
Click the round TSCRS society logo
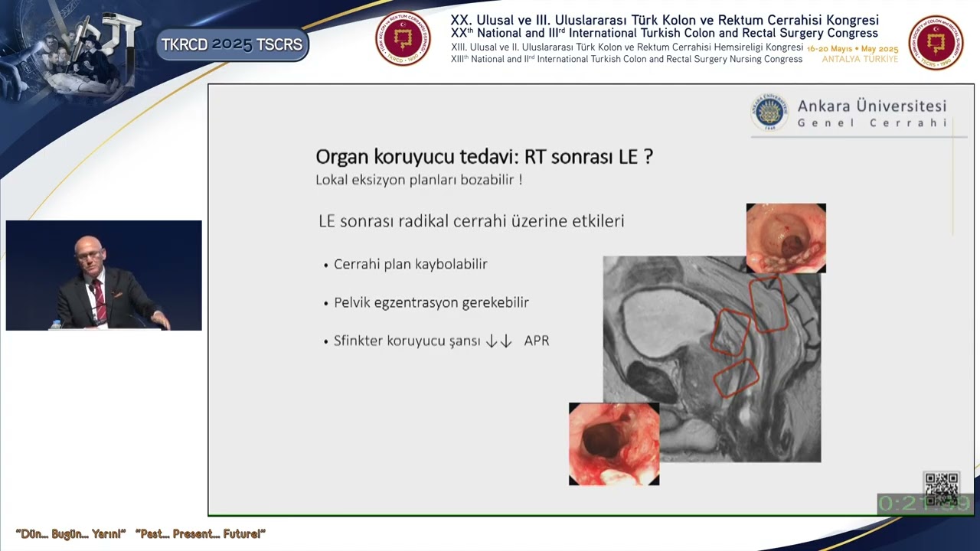pos(936,43)
